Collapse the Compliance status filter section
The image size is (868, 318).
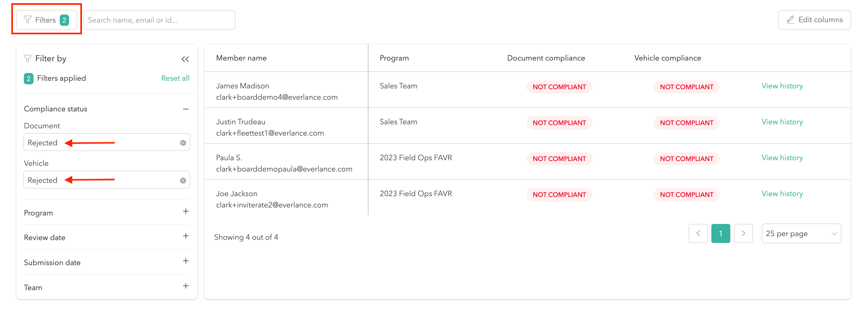point(186,109)
